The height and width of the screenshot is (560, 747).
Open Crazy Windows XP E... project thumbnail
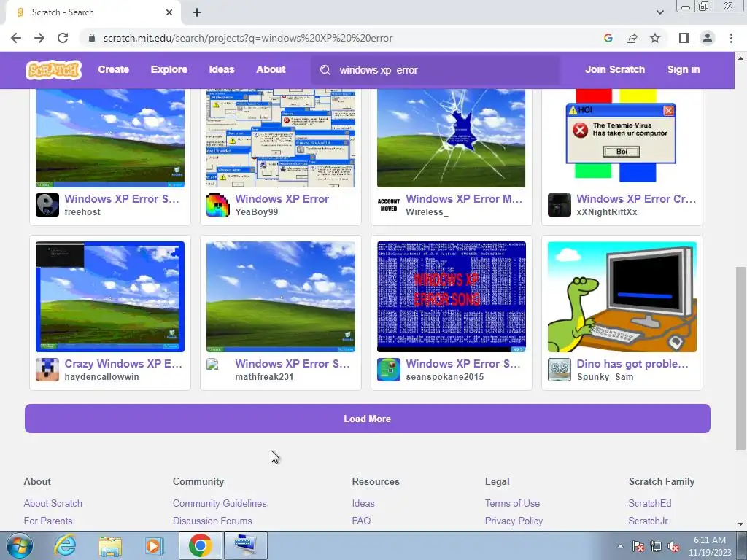110,297
